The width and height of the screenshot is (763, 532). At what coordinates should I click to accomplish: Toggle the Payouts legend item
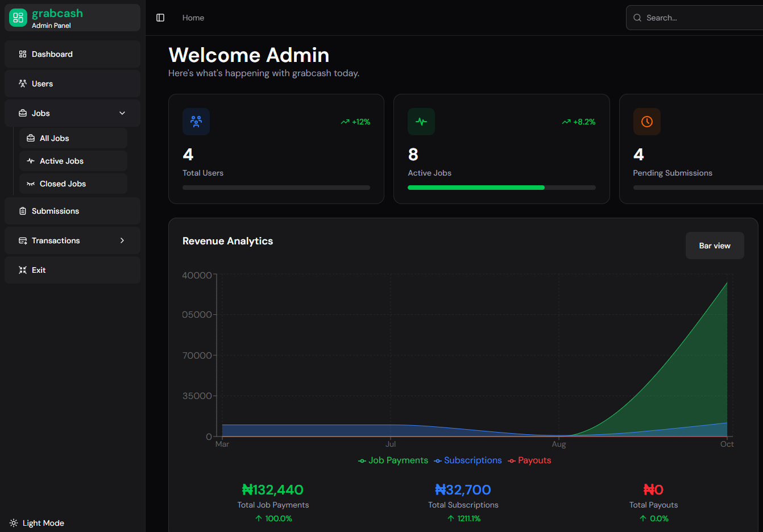click(x=529, y=460)
